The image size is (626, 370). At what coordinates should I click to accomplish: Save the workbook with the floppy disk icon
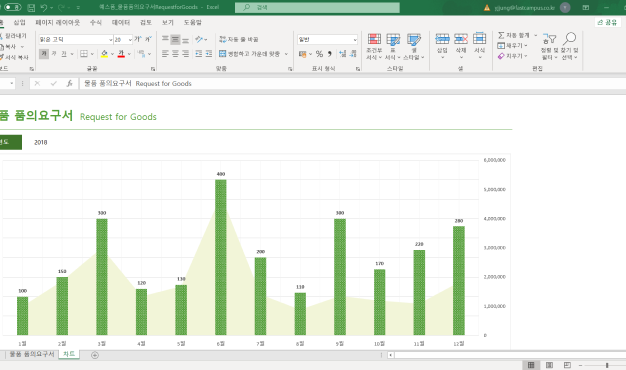(31, 8)
